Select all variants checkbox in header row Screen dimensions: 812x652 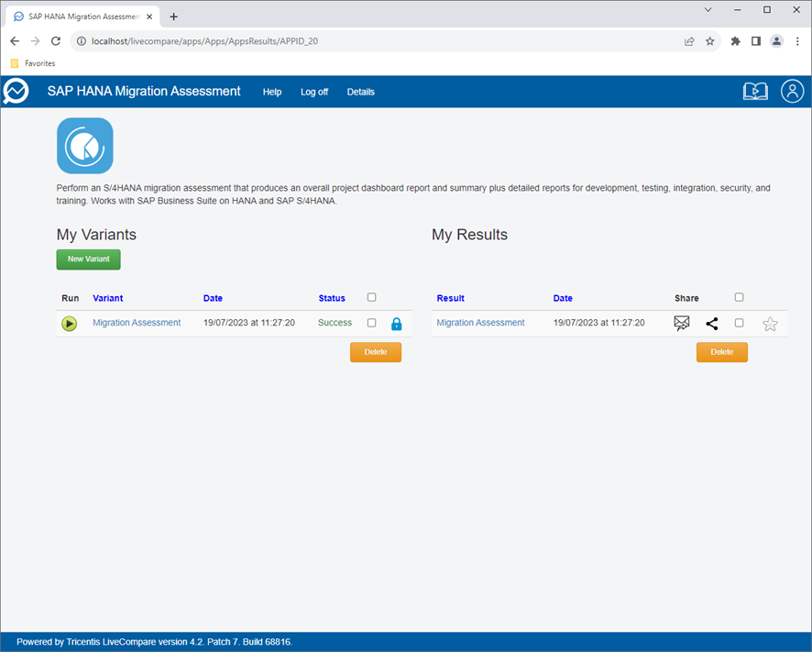click(371, 297)
